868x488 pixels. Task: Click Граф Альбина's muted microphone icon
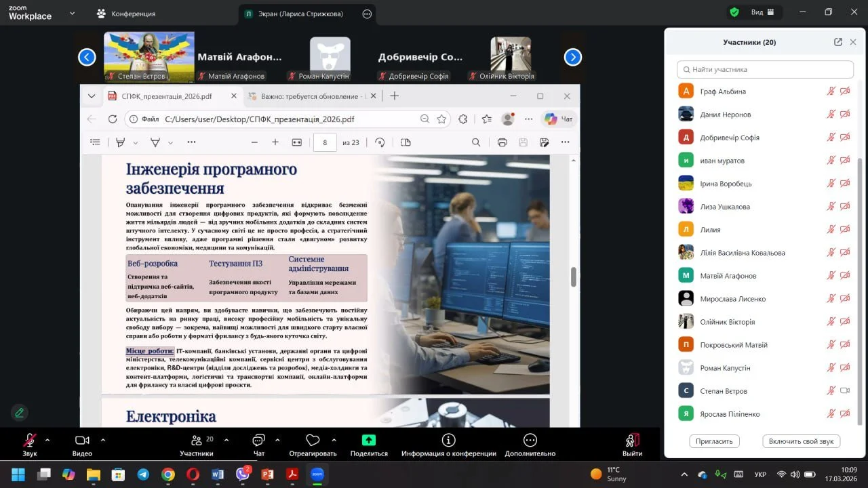(x=831, y=91)
